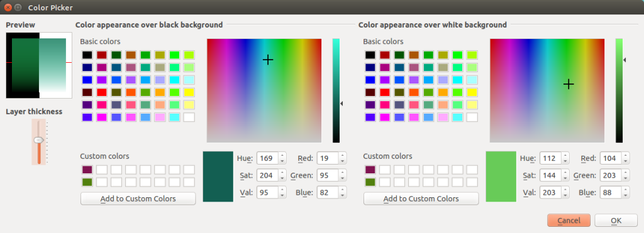Choose the pure red swatch in right basic colors
Image resolution: width=644 pixels, height=233 pixels.
tap(385, 92)
